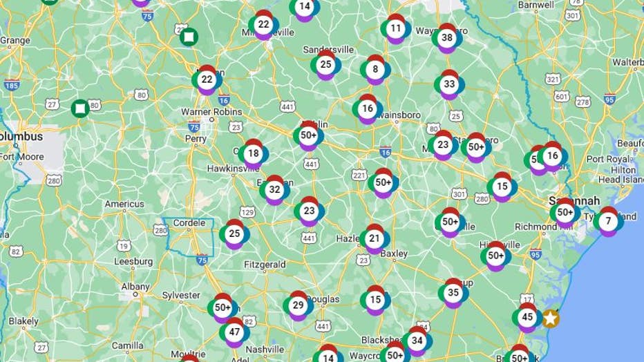The width and height of the screenshot is (644, 362).
Task: Open the cluster marker showing 33
Action: 449,84
